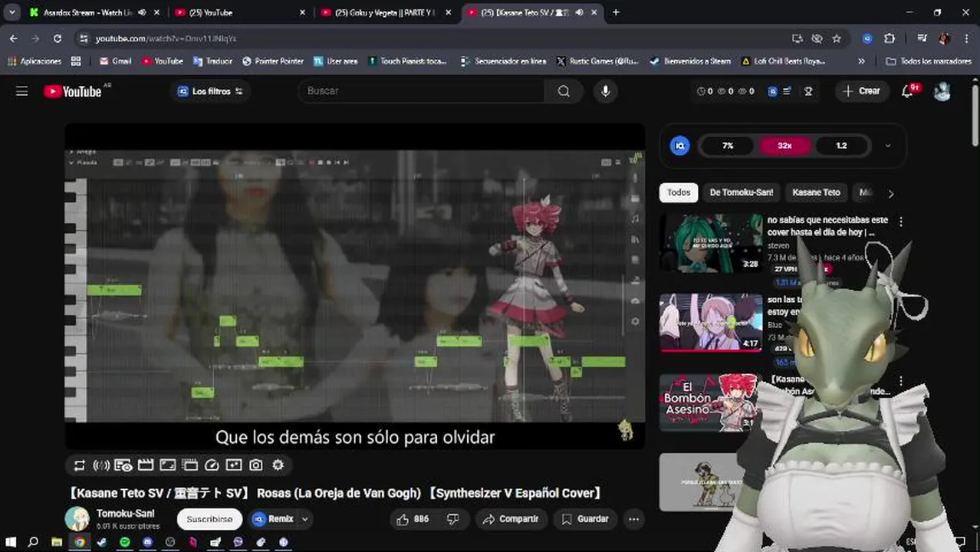Open the notifications bell
This screenshot has height=552, width=980.
(907, 91)
